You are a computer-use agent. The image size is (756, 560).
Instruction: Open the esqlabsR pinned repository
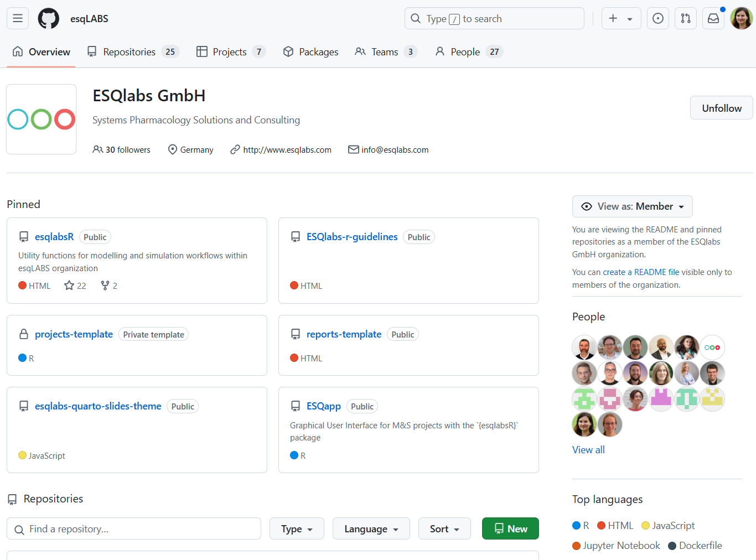[x=54, y=236]
